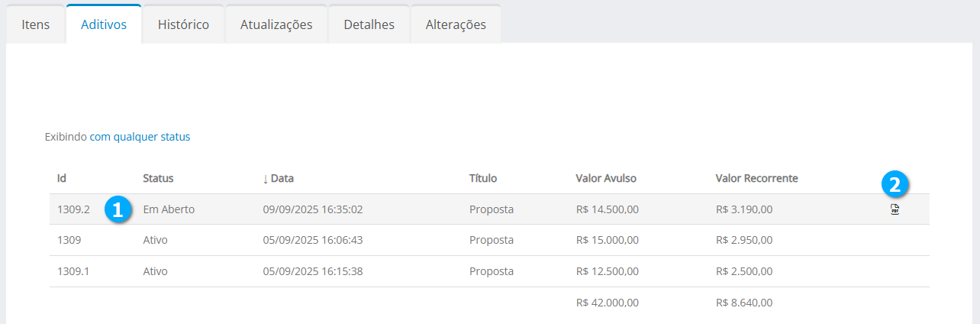Viewport: 980px width, 324px height.
Task: Sort by Valor Avulso column header
Action: coord(606,178)
